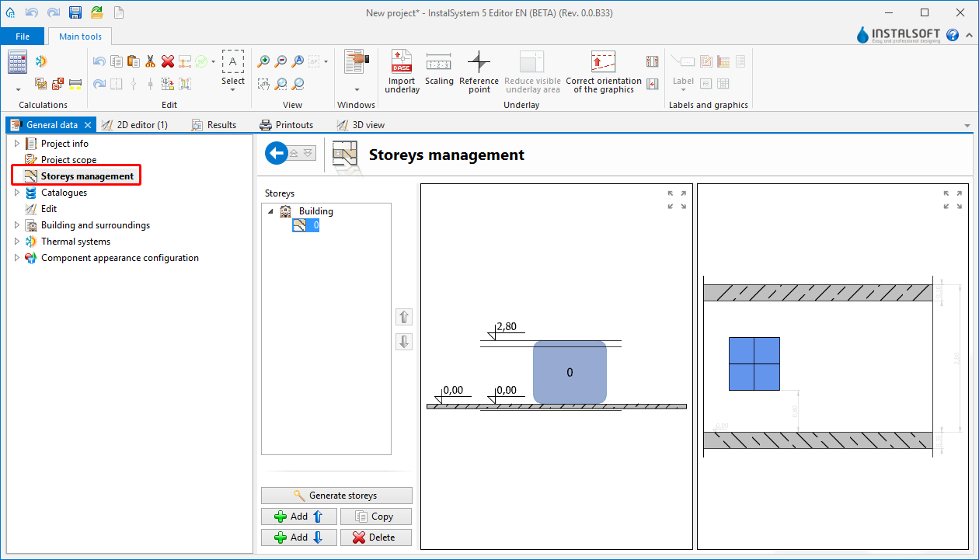Click the zoom in magnifier icon
Viewport: 979px width, 560px height.
(x=264, y=61)
